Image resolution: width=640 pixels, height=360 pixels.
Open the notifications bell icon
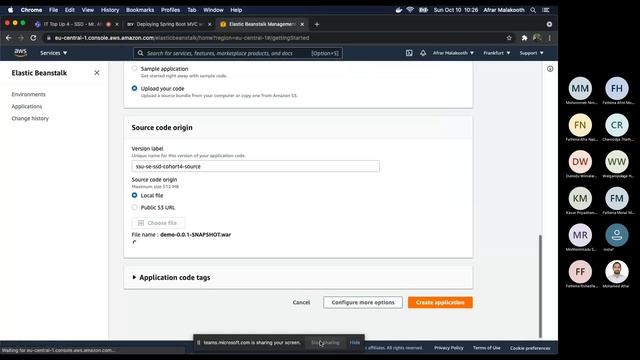point(423,53)
